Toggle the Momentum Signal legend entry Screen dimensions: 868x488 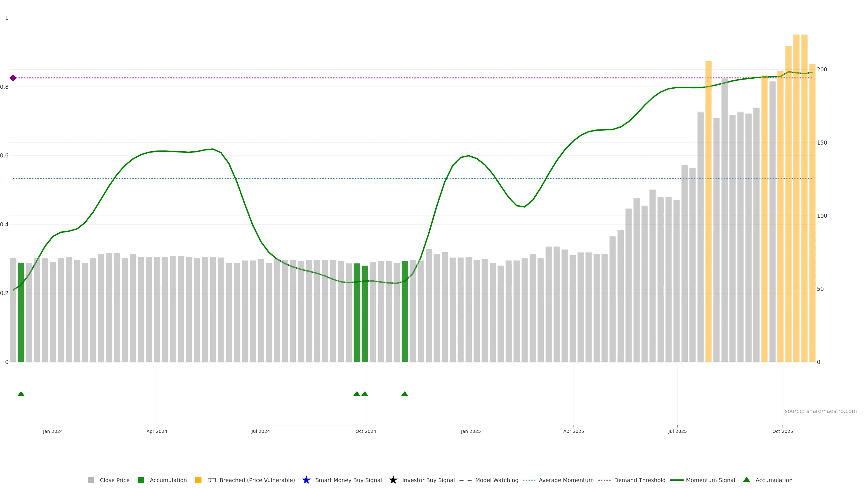click(710, 480)
